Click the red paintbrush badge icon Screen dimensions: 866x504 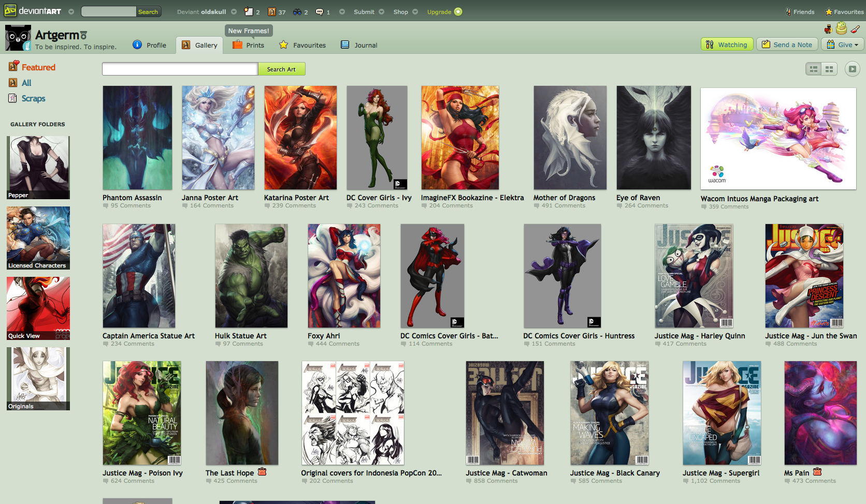(855, 29)
